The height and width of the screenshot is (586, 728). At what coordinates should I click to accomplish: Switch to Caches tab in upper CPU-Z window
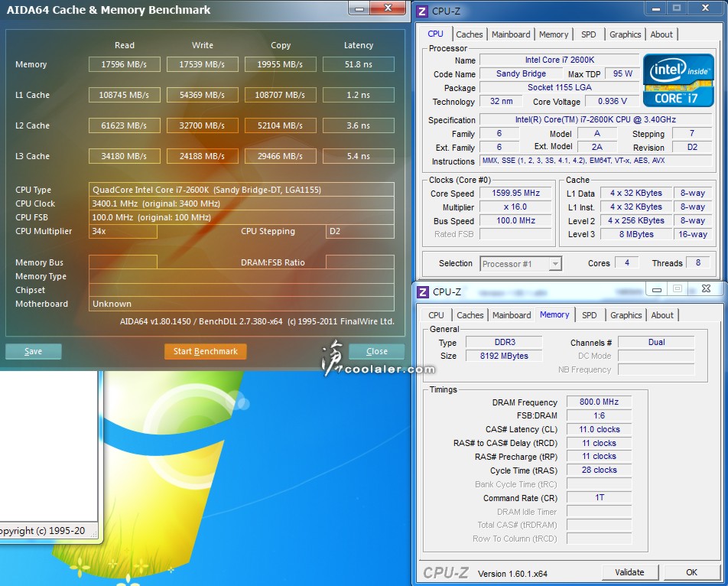pos(469,34)
